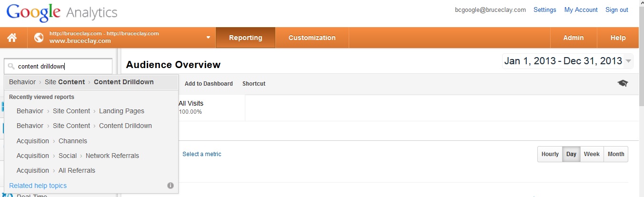Switch chart granularity to Week

pos(592,154)
